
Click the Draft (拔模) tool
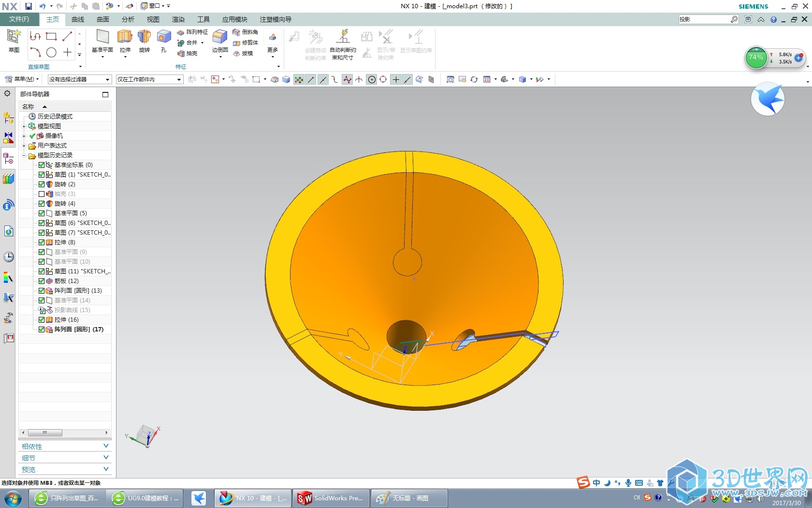pos(243,53)
